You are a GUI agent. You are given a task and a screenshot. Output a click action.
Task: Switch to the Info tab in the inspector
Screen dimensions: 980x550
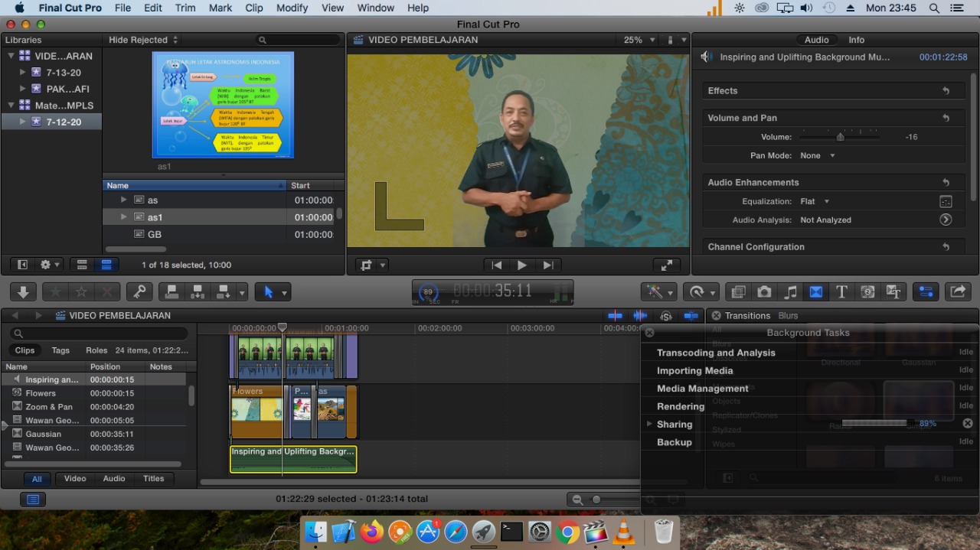coord(856,40)
